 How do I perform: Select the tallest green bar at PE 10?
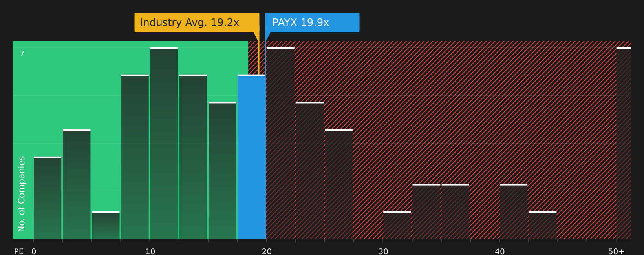pos(164,143)
